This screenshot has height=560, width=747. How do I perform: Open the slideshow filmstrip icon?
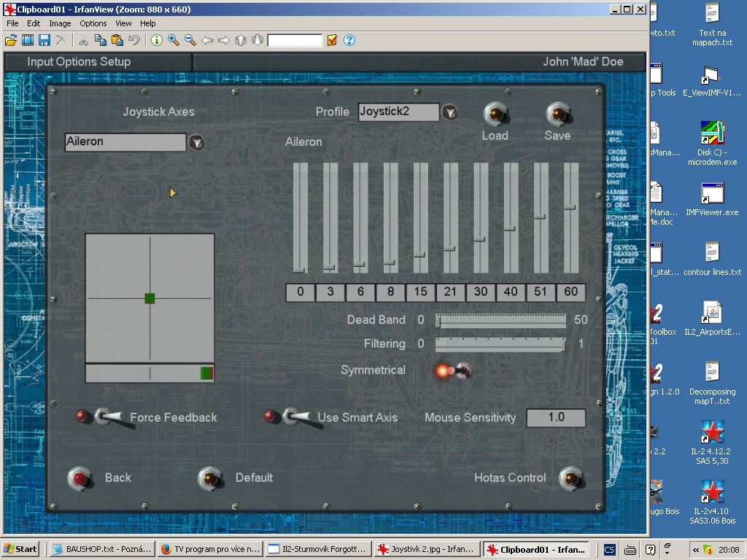pyautogui.click(x=28, y=40)
